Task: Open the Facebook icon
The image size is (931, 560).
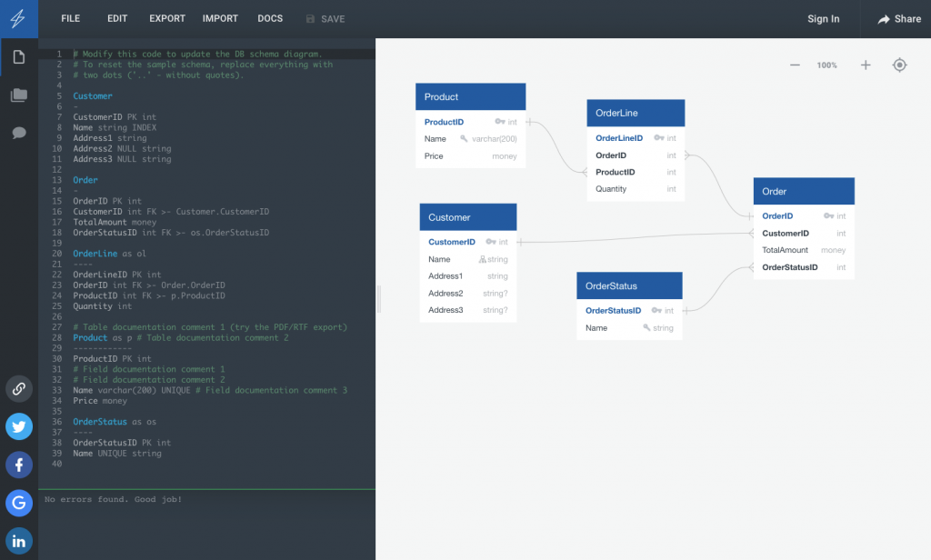Action: pos(18,465)
